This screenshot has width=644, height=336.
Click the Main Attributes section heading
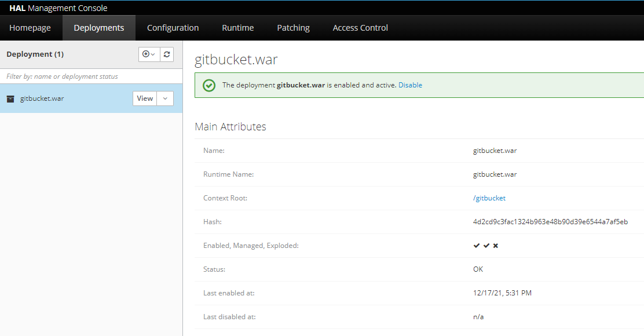(x=230, y=126)
